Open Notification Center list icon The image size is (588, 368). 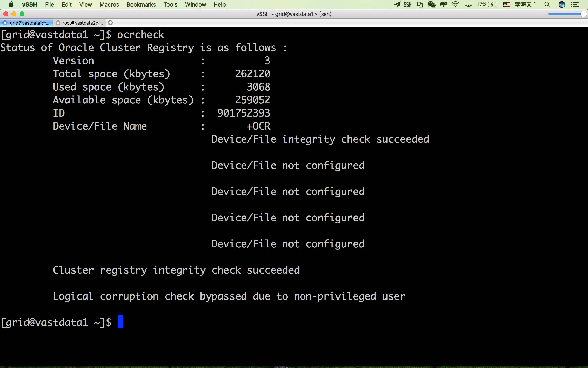click(x=575, y=4)
